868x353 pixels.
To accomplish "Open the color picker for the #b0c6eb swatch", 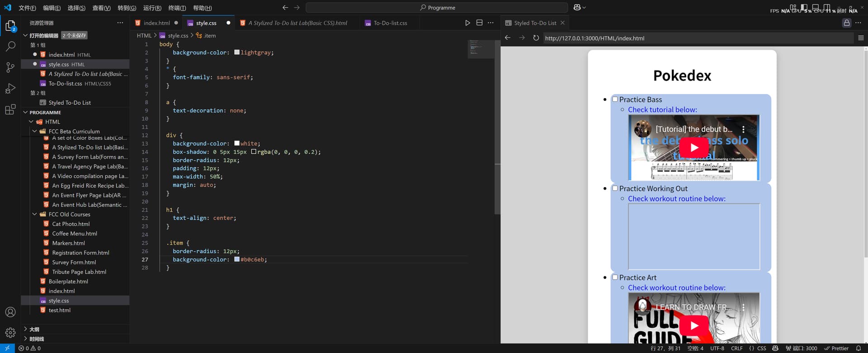I will point(237,259).
